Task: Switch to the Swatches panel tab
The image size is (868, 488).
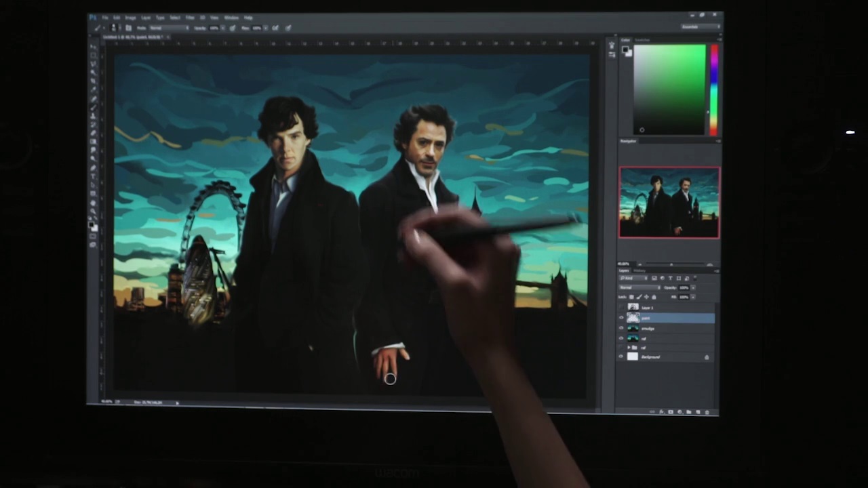Action: (642, 40)
